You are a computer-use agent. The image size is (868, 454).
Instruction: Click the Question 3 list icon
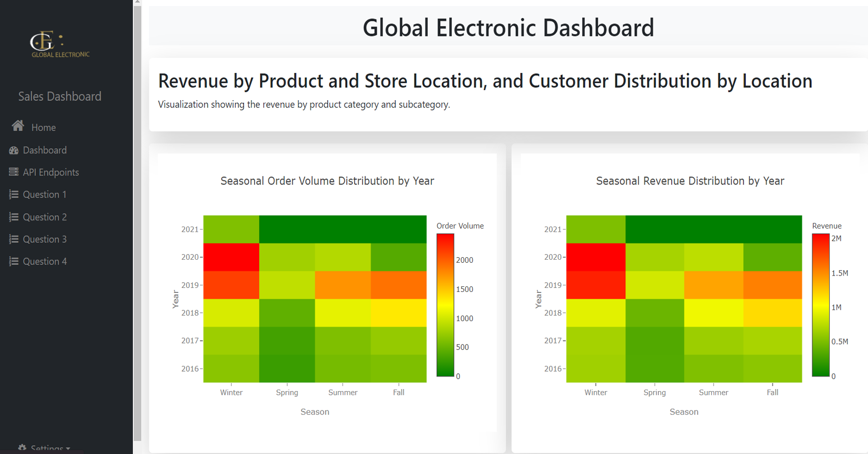tap(14, 239)
